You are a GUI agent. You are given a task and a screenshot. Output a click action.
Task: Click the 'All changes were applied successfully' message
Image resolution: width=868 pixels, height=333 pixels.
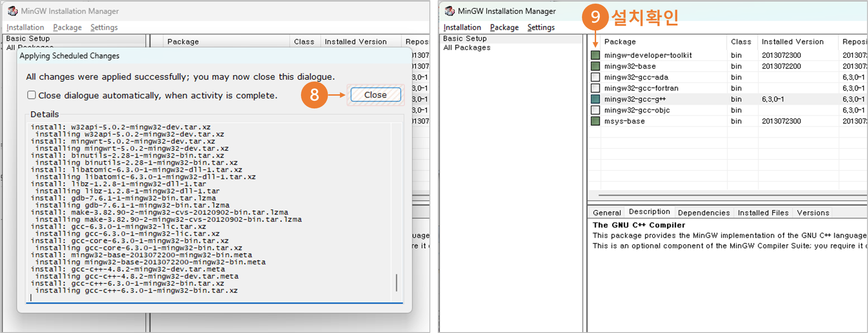pyautogui.click(x=180, y=77)
